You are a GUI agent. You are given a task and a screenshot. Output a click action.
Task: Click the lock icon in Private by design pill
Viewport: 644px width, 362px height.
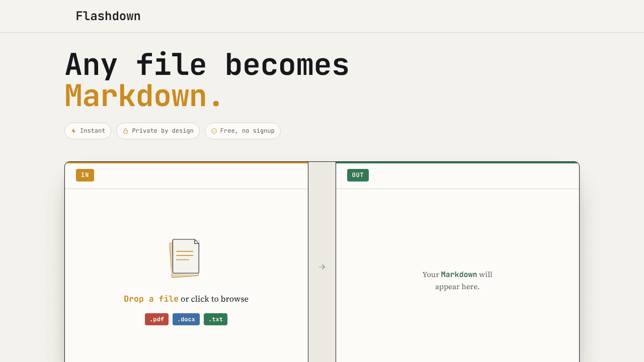coord(125,131)
